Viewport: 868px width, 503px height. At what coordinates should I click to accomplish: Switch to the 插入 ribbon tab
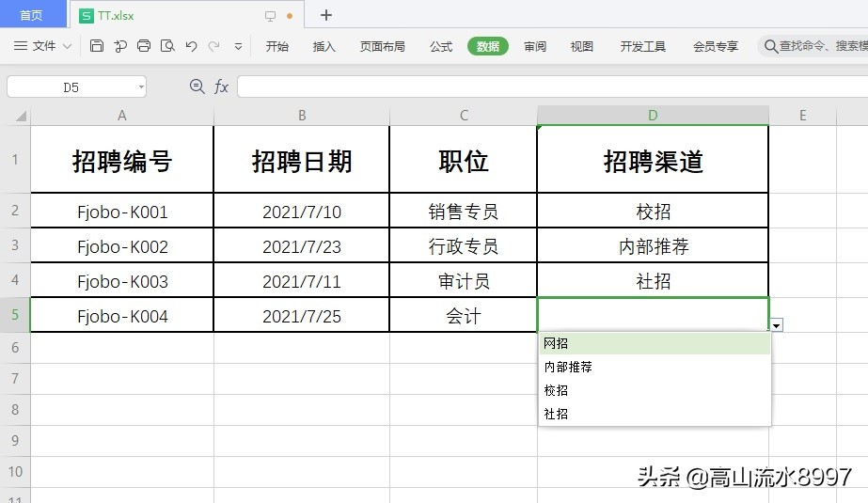(x=324, y=46)
